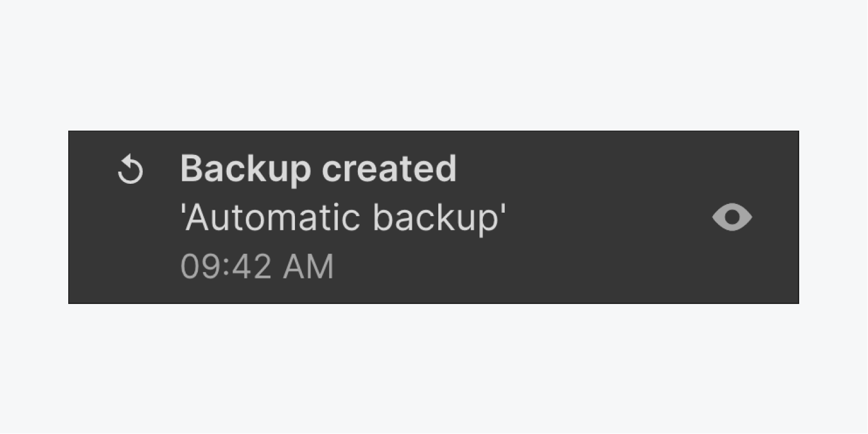Select the dark backup notification row

[434, 217]
